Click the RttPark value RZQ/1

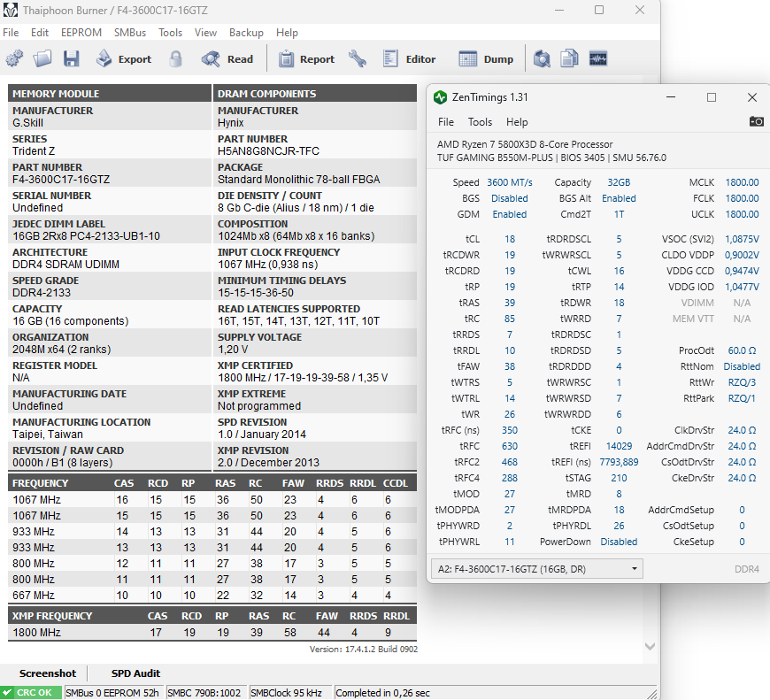click(742, 398)
